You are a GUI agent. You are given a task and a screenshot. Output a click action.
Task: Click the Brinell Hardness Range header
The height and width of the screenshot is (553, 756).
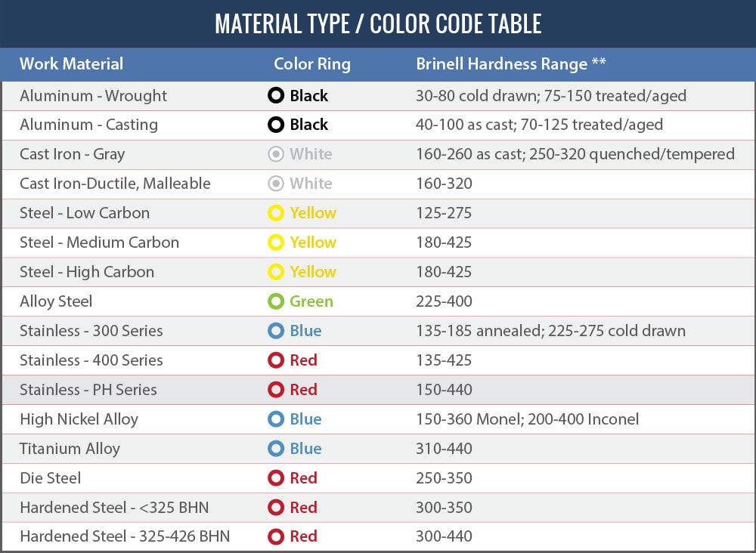511,64
